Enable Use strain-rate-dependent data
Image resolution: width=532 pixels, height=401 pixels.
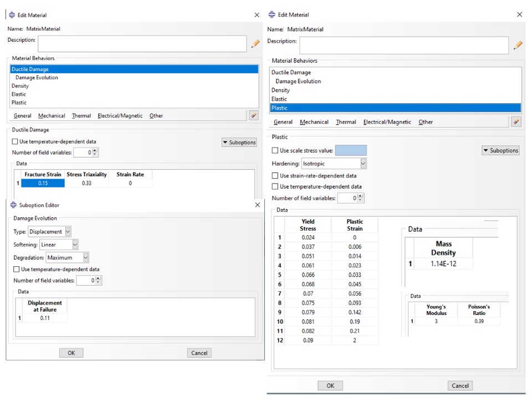[x=275, y=176]
